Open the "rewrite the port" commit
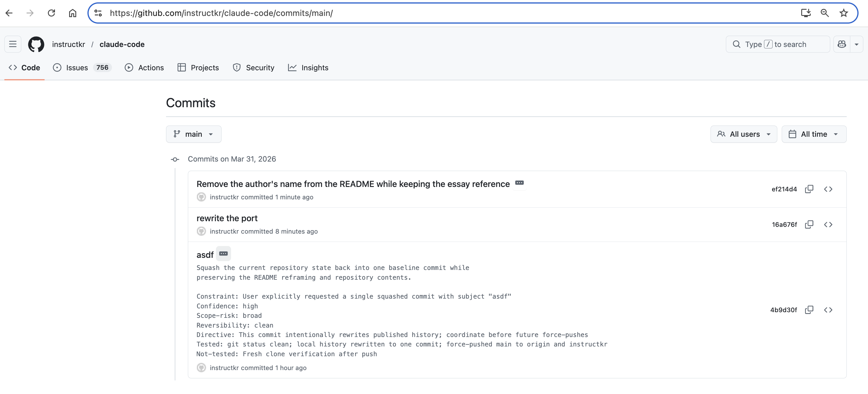 coord(227,218)
